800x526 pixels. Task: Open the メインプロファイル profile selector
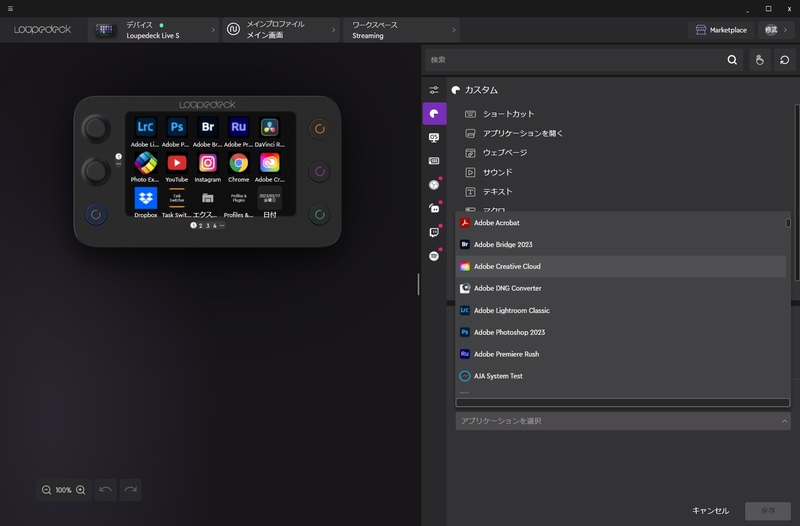281,30
